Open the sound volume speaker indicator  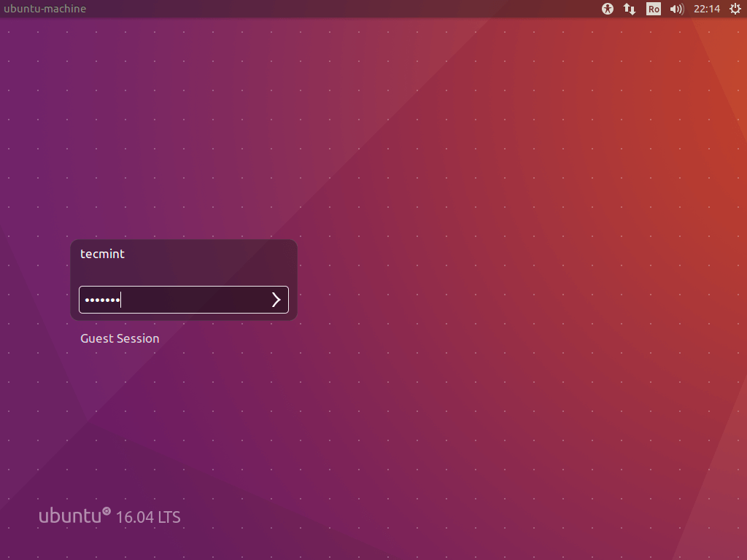[x=676, y=9]
